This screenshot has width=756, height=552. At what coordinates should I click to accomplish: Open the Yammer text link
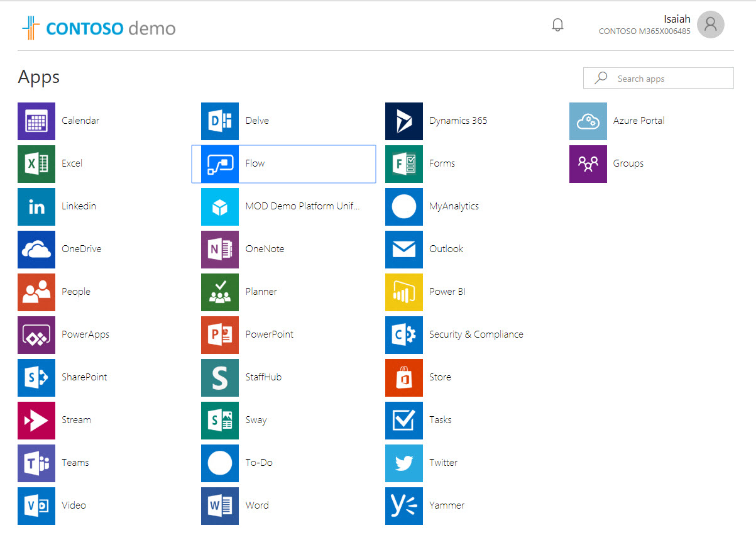pos(447,505)
